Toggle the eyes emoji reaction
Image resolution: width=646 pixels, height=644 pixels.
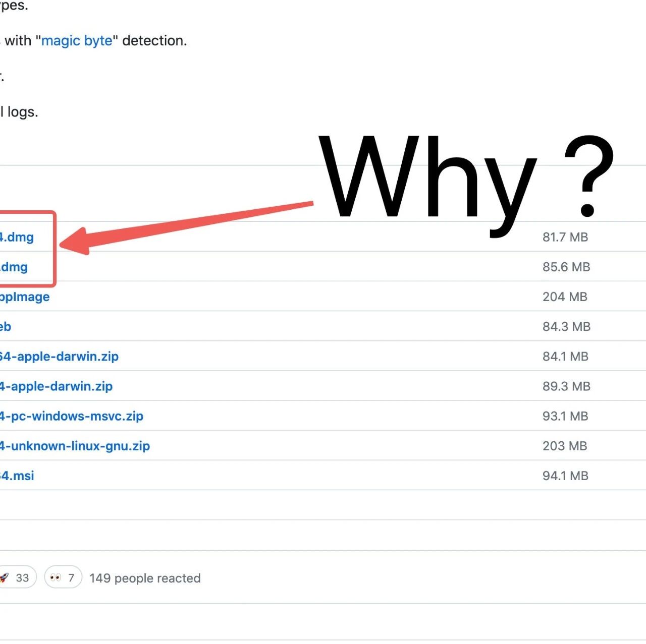point(63,578)
